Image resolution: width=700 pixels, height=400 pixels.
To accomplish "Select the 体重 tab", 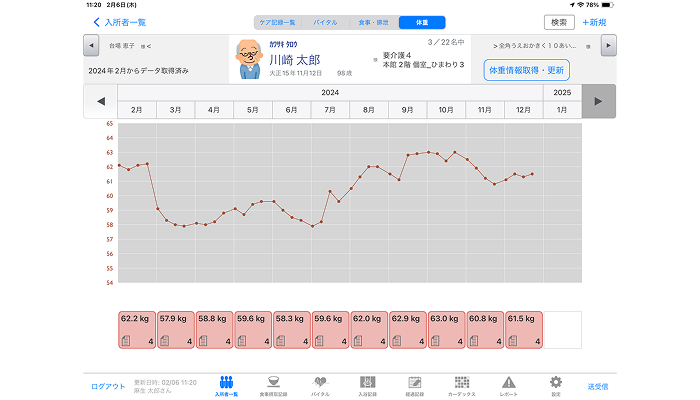I will click(x=422, y=22).
